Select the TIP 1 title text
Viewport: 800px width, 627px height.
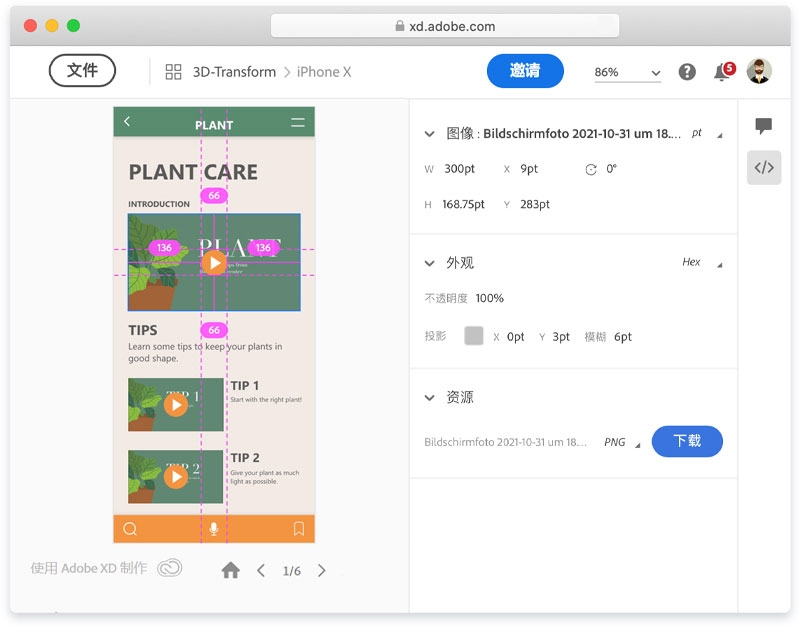tap(245, 386)
